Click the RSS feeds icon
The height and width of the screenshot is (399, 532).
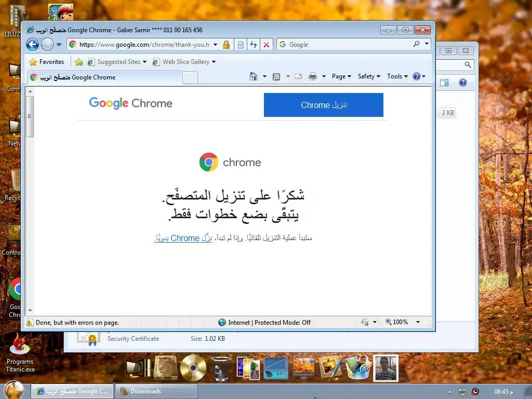(x=276, y=77)
